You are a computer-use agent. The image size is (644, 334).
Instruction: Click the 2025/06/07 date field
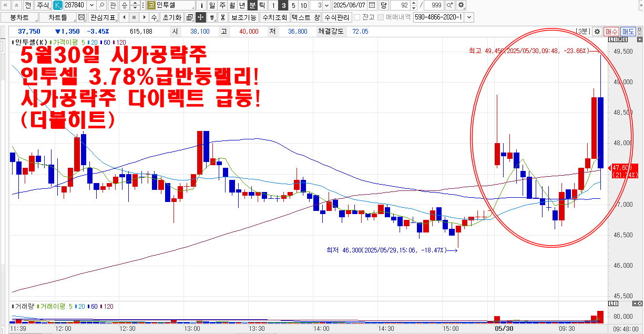(350, 5)
